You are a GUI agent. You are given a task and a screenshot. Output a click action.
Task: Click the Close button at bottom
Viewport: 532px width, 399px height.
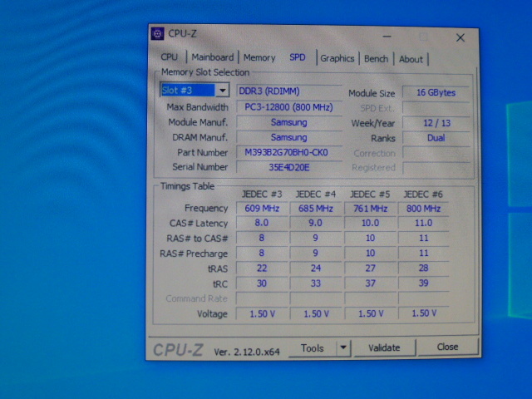[x=447, y=347]
